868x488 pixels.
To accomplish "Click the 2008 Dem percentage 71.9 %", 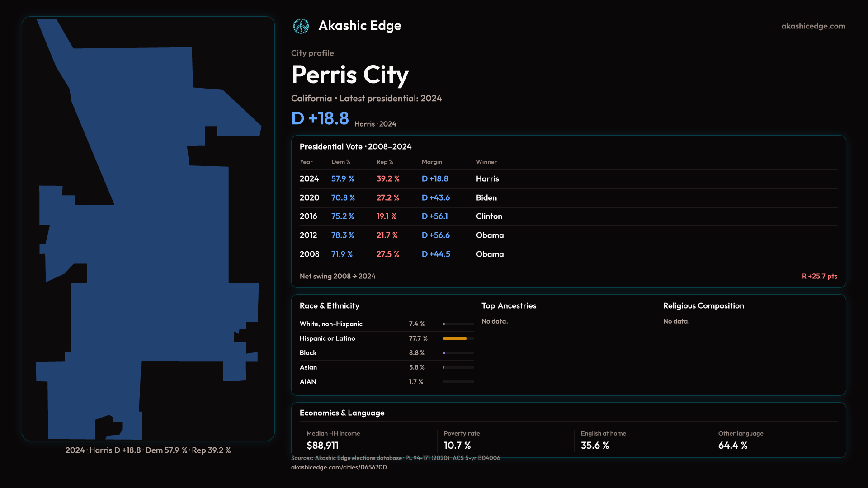I will pos(342,254).
